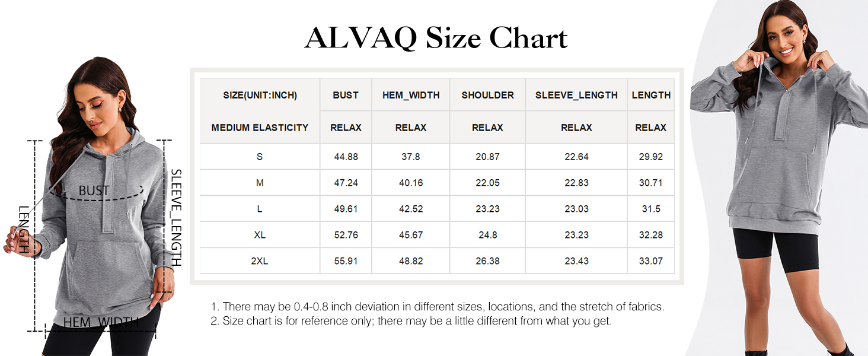Click the XL size row label

(260, 235)
